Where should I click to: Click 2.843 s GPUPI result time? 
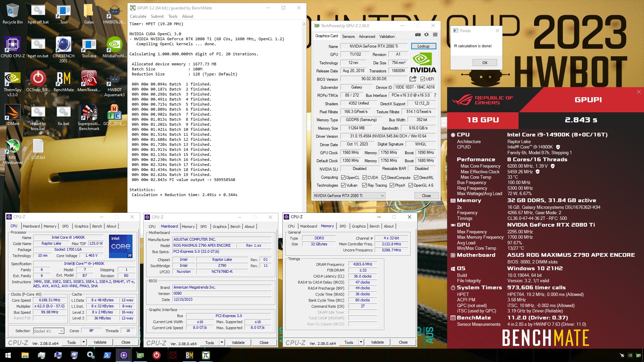[581, 120]
